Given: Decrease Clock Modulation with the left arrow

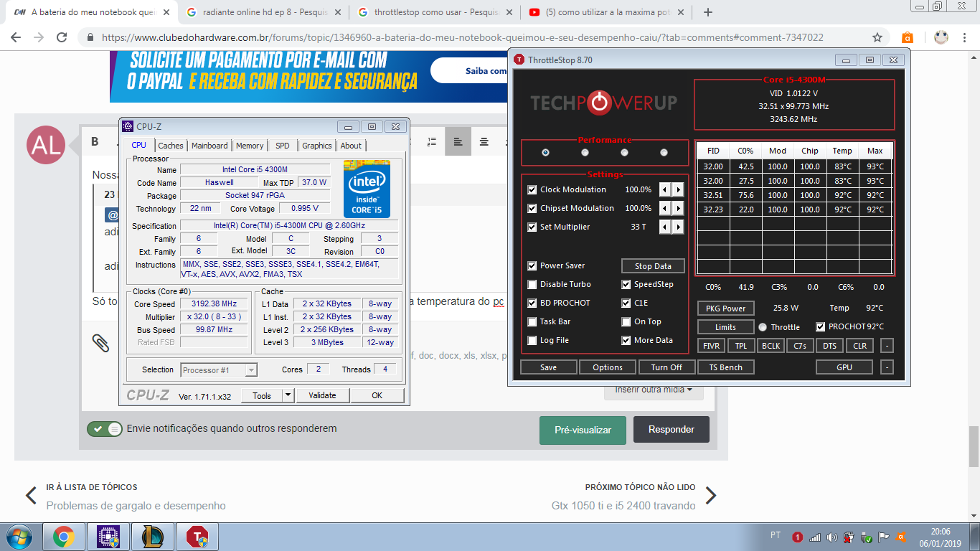Looking at the screenshot, I should [x=665, y=189].
